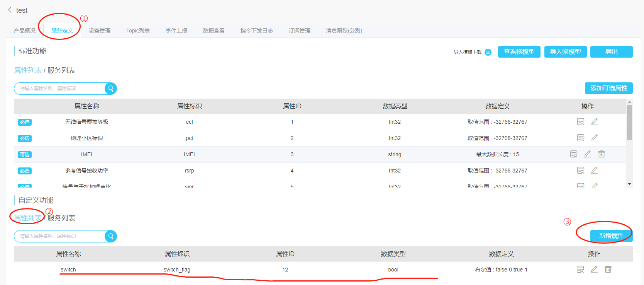Click the rsrp identifier cell
The height and width of the screenshot is (285, 644).
tap(189, 171)
